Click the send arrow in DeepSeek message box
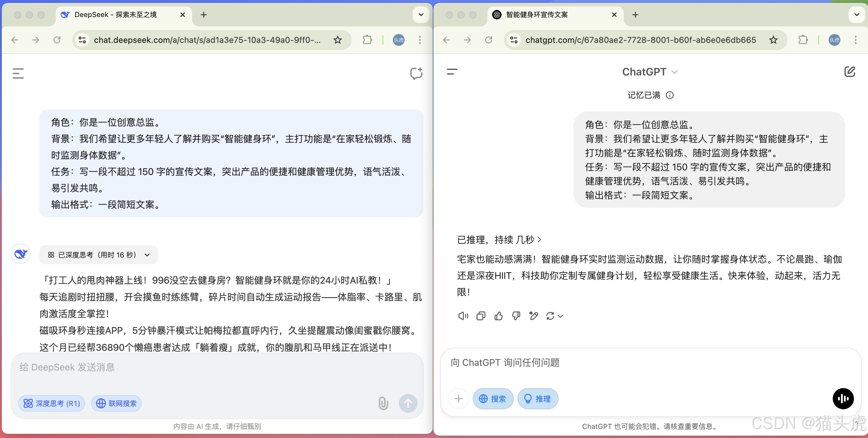Viewport: 868px width, 438px height. click(408, 403)
